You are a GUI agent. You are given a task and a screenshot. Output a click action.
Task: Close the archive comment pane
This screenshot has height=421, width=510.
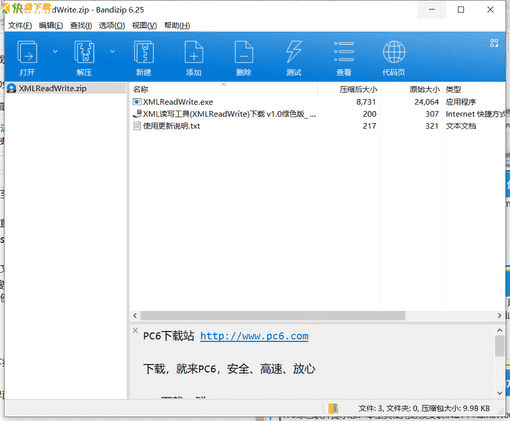135,330
